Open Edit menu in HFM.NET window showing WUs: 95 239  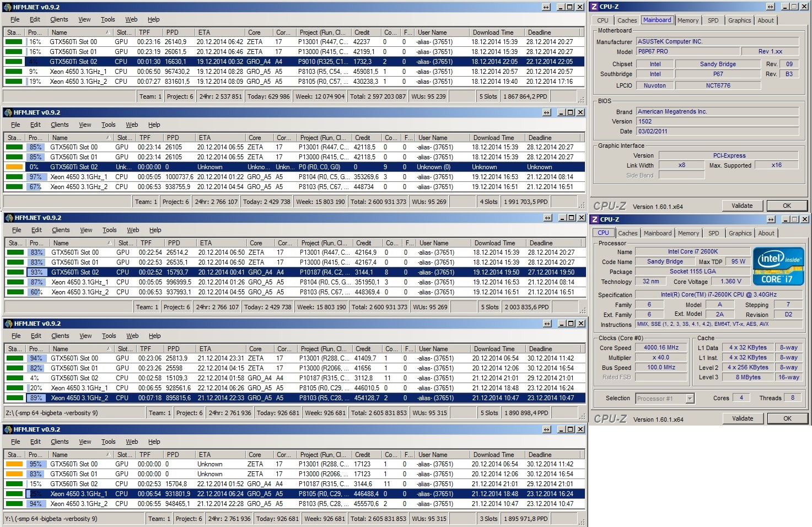pos(35,19)
